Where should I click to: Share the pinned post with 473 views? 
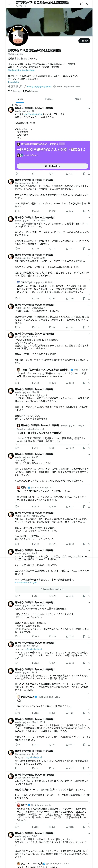89,174
